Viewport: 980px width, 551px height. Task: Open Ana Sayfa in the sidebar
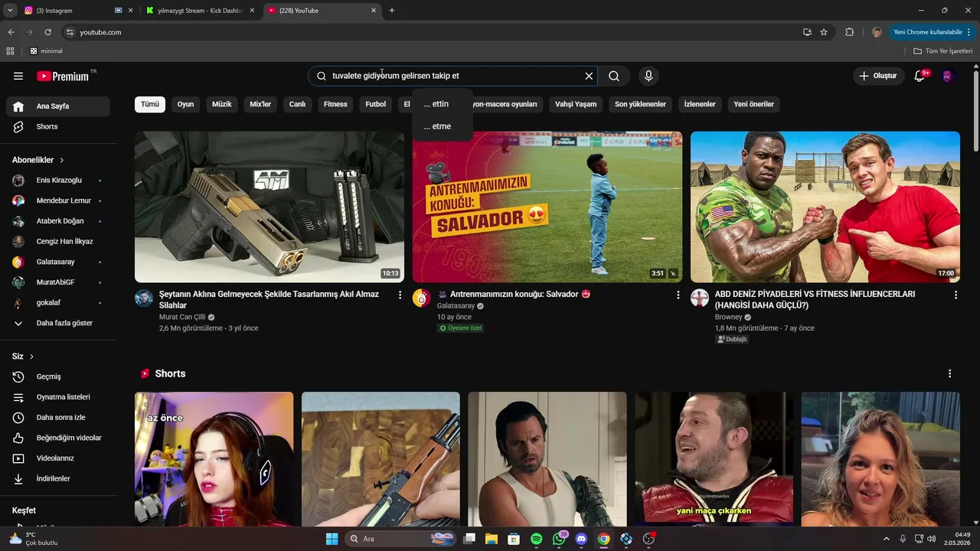pos(58,106)
